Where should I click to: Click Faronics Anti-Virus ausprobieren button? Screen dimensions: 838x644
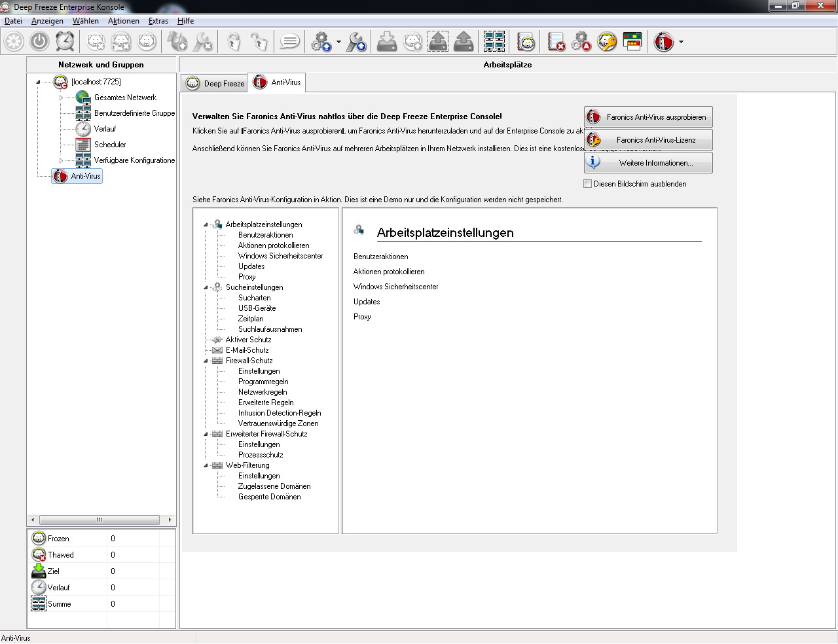[x=648, y=117]
